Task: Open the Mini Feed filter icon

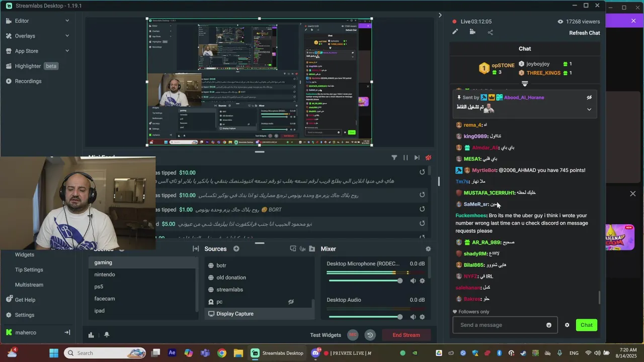Action: click(394, 157)
